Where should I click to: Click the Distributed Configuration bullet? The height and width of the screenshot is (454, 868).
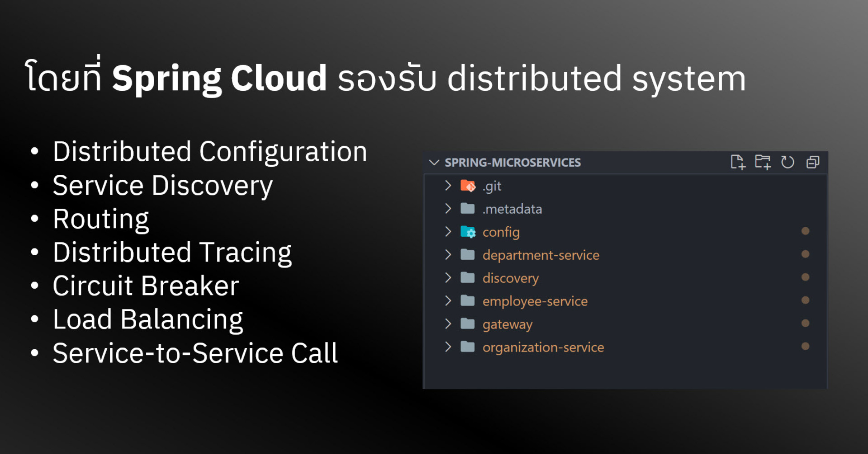210,152
